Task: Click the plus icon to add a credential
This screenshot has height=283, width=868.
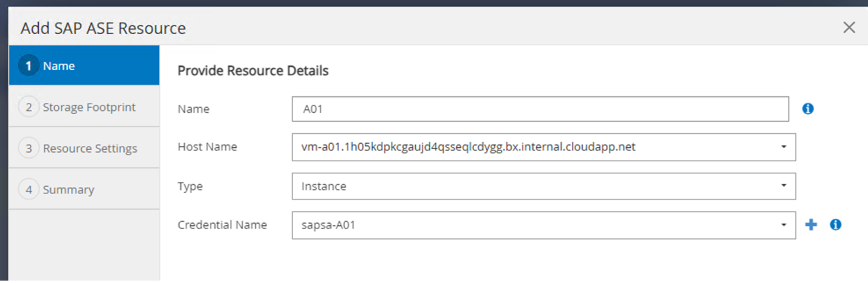Action: (x=811, y=225)
